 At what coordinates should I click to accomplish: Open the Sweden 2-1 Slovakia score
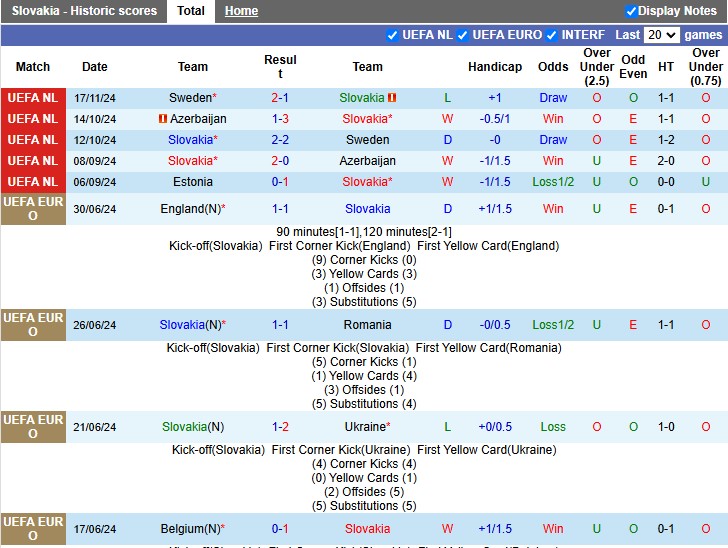(280, 98)
